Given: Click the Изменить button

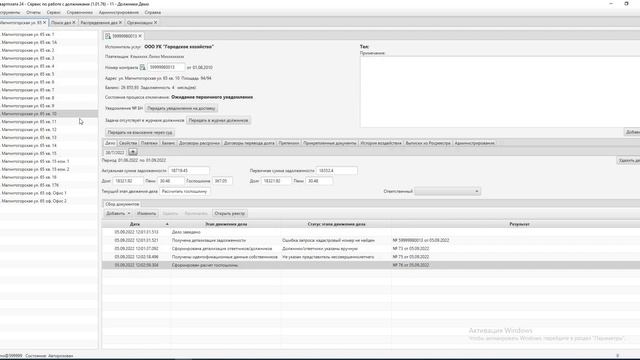Looking at the screenshot, I should 146,213.
